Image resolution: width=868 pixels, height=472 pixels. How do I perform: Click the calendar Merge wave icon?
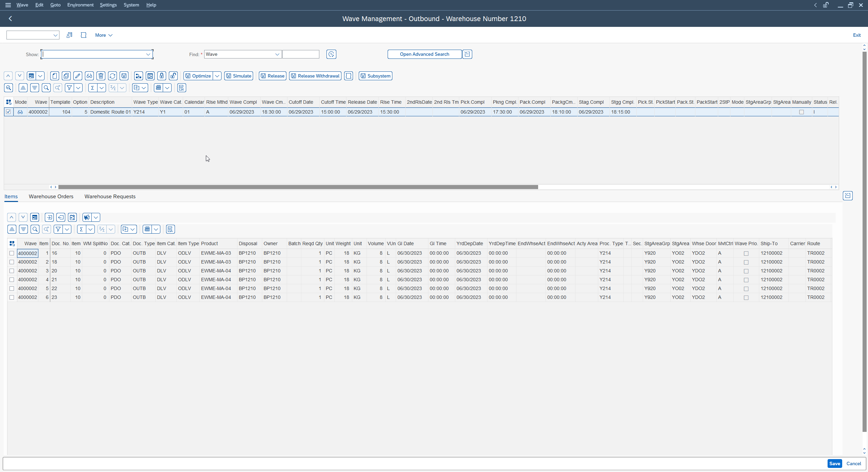150,76
